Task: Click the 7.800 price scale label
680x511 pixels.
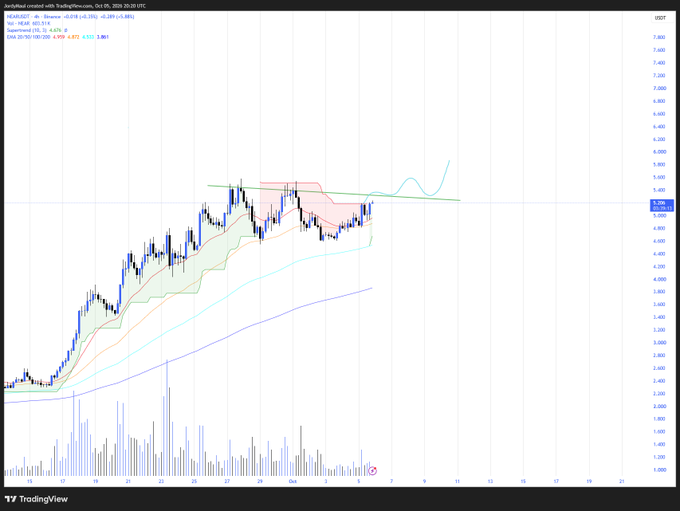Action: click(x=659, y=37)
